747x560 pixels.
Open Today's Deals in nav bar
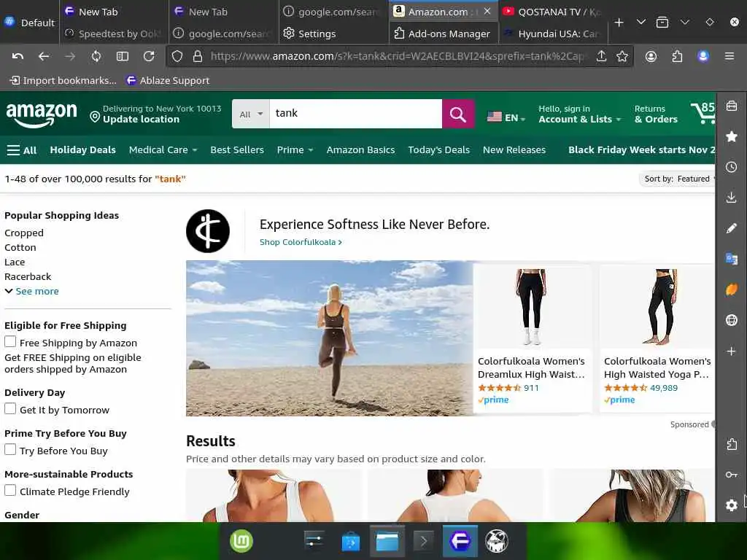pyautogui.click(x=438, y=150)
